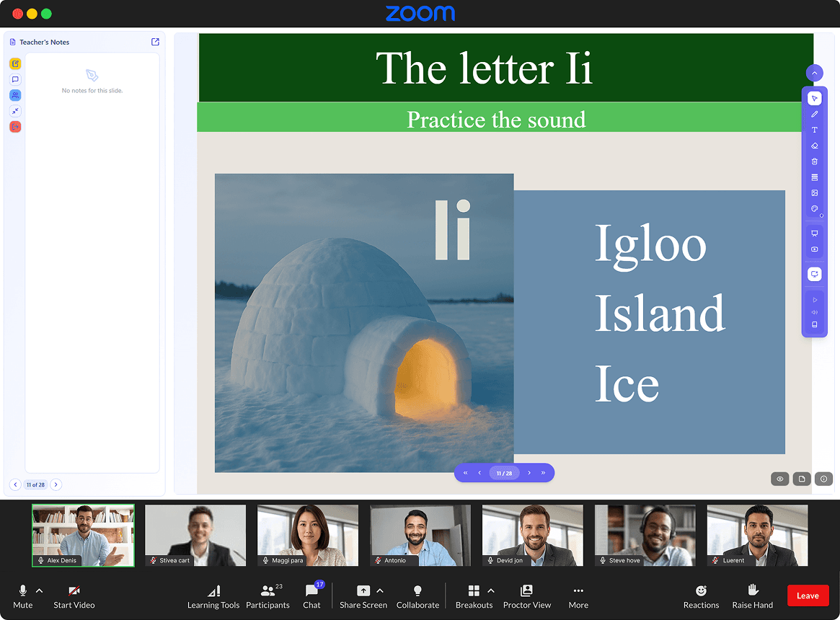Open Learning Tools

pyautogui.click(x=213, y=596)
